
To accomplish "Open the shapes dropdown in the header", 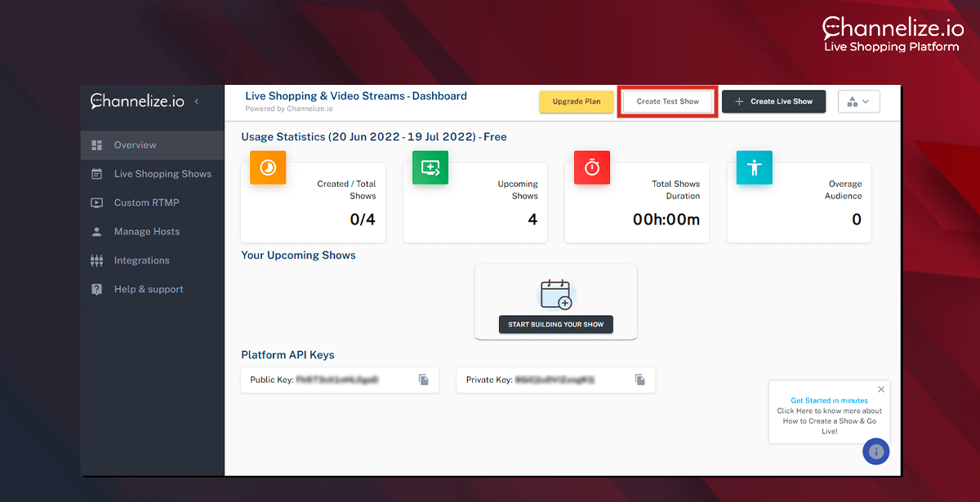I will click(x=858, y=101).
